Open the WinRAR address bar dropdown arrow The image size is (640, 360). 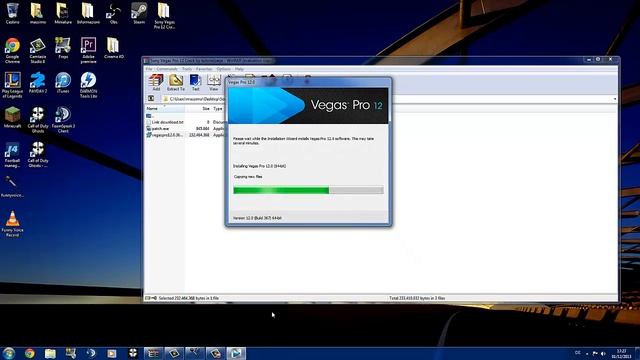615,99
